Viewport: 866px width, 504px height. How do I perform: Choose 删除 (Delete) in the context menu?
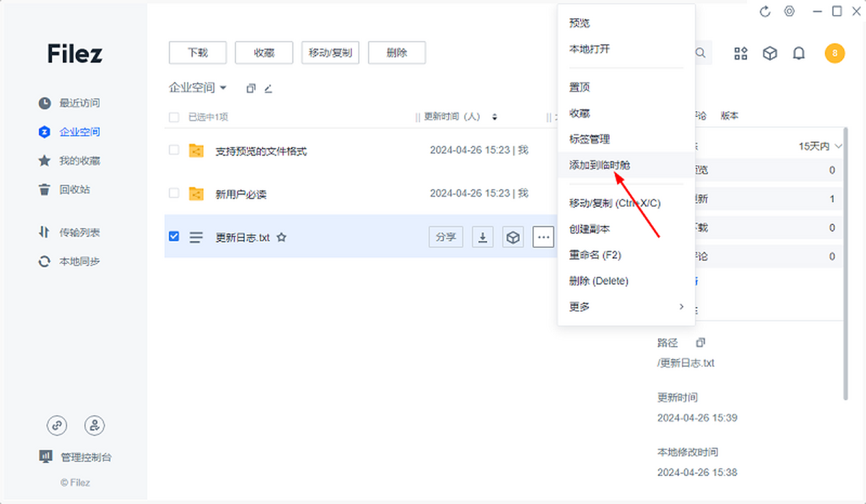tap(626, 281)
